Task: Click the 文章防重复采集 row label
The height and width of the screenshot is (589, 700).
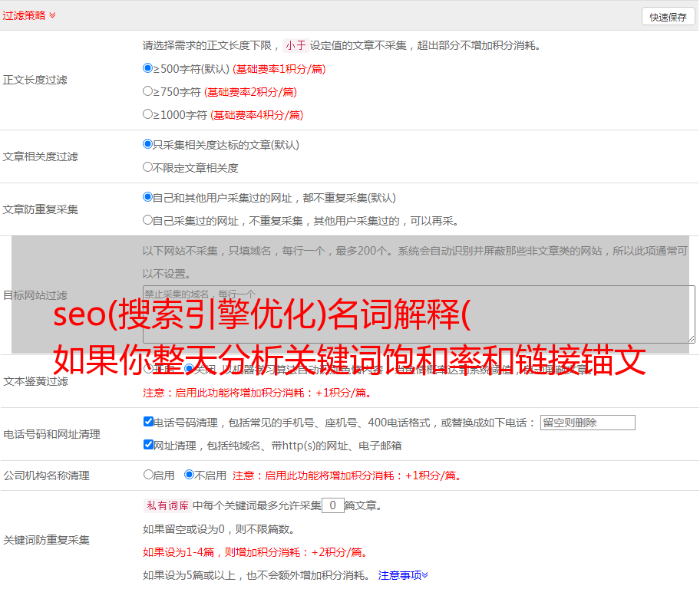Action: coord(40,209)
